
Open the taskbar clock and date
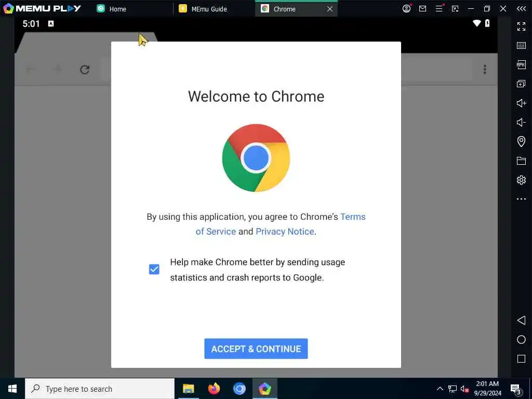487,389
